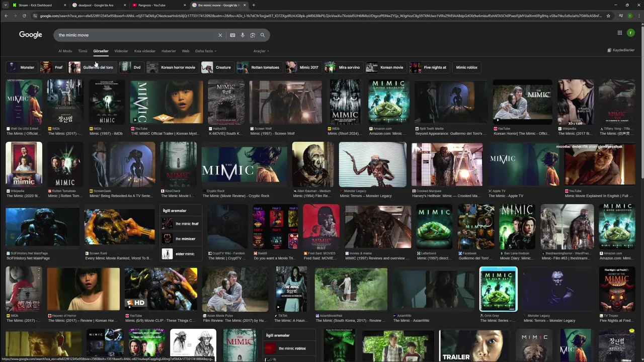The width and height of the screenshot is (644, 362).
Task: Reload the page
Action: (x=24, y=16)
